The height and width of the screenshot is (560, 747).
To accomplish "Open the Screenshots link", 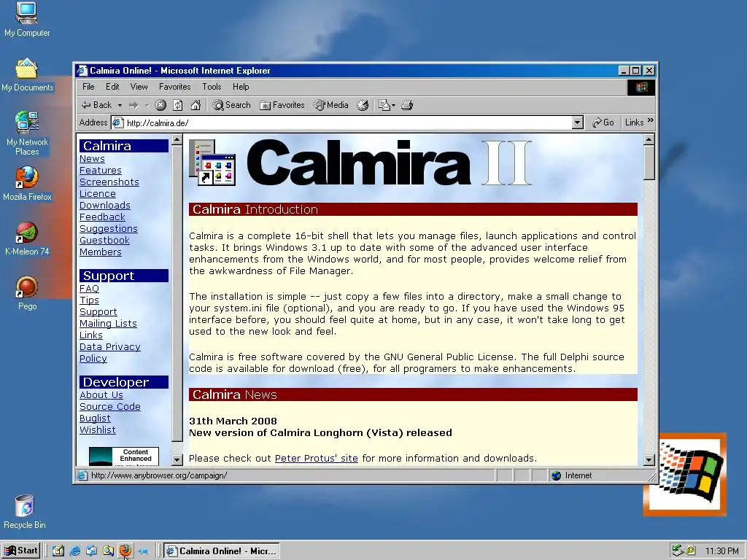I will (x=109, y=182).
